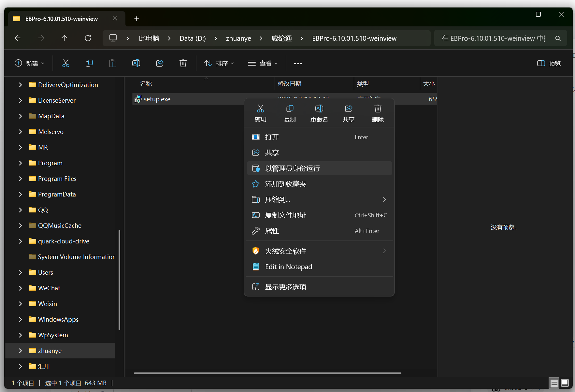Expand the LicenseServer folder
The height and width of the screenshot is (392, 575).
pyautogui.click(x=21, y=100)
